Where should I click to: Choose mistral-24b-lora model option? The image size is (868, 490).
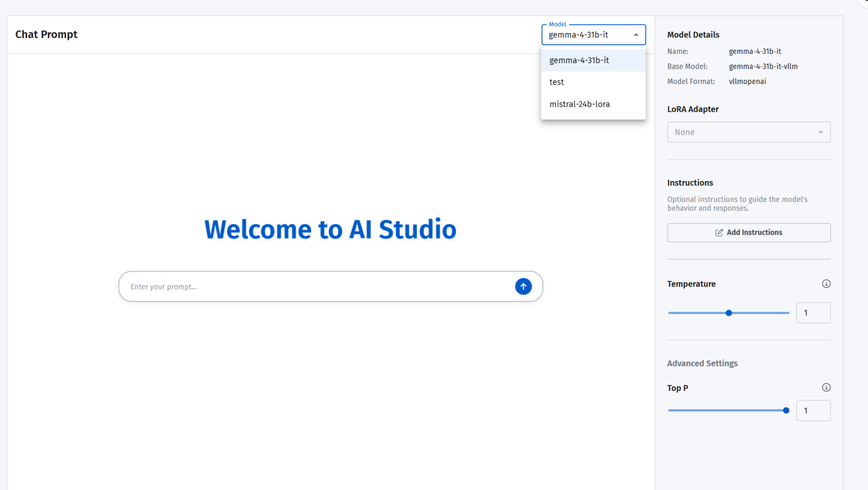coord(593,104)
